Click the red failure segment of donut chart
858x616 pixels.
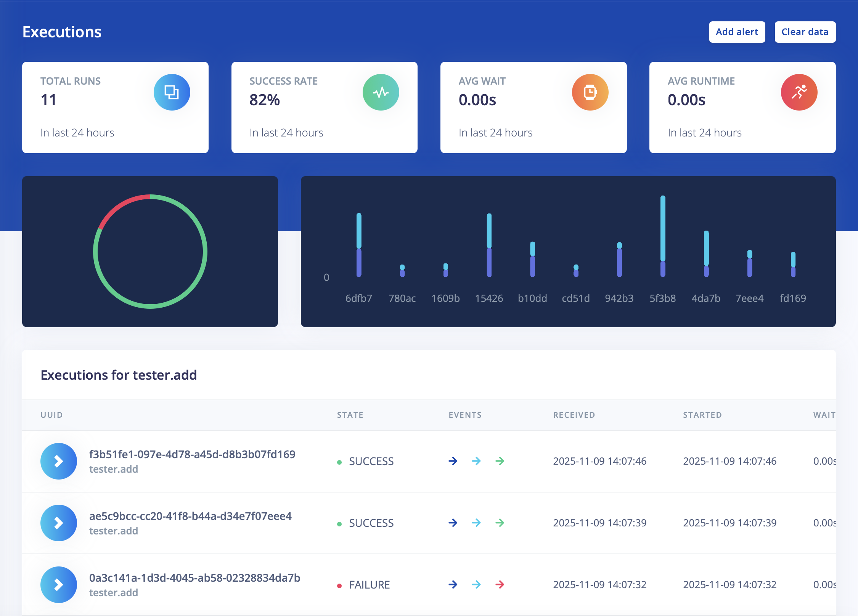click(120, 206)
